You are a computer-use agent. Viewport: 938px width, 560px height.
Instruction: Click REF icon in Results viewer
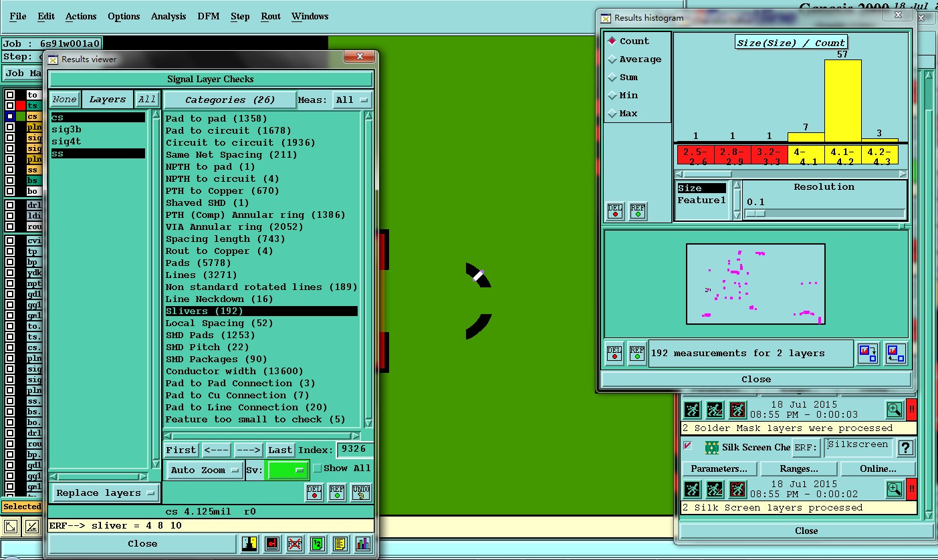[x=337, y=493]
